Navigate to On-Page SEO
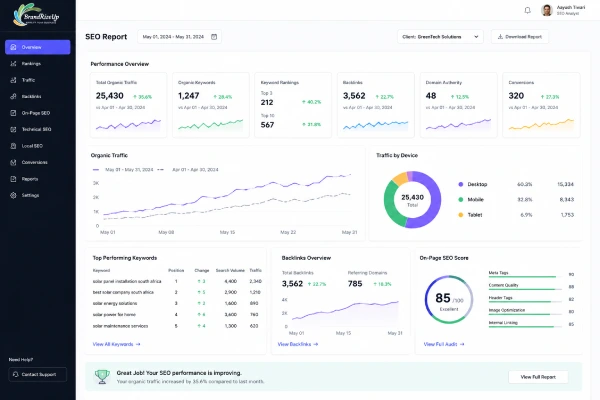 tap(38, 113)
